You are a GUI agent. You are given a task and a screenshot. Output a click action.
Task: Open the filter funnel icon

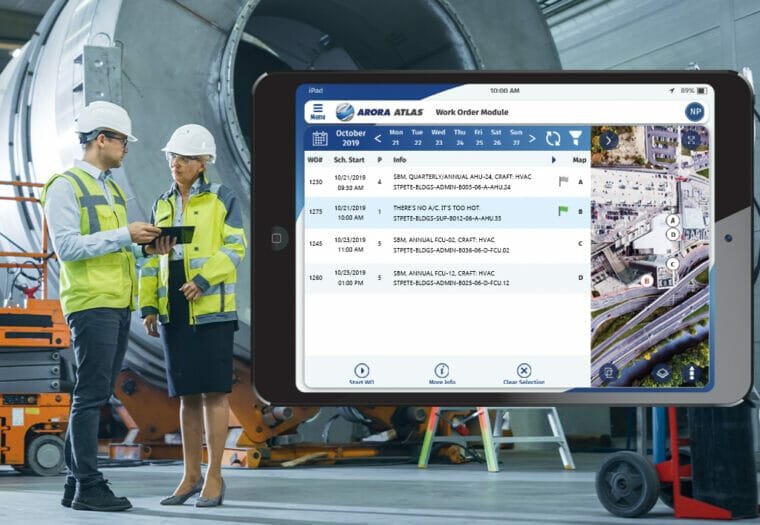click(575, 138)
